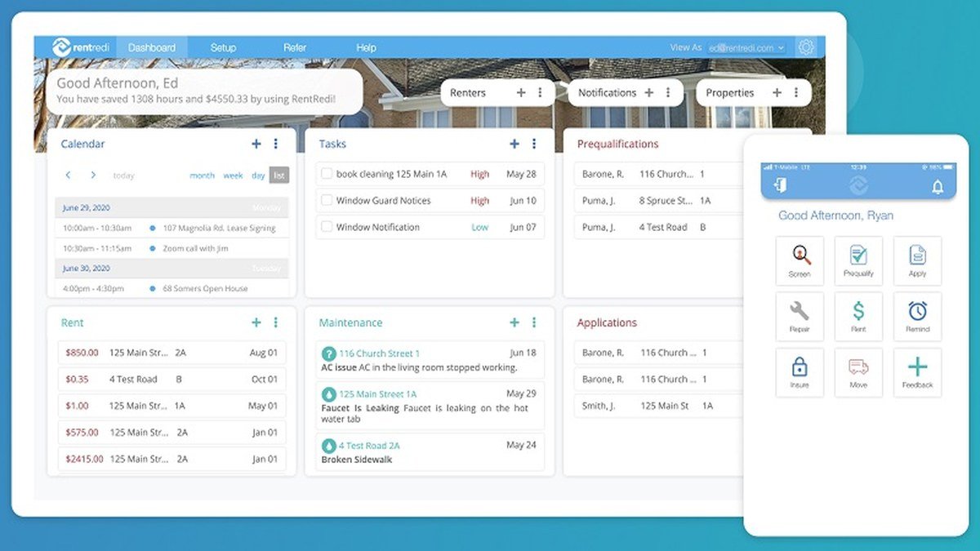Jump to today in calendar

[124, 176]
